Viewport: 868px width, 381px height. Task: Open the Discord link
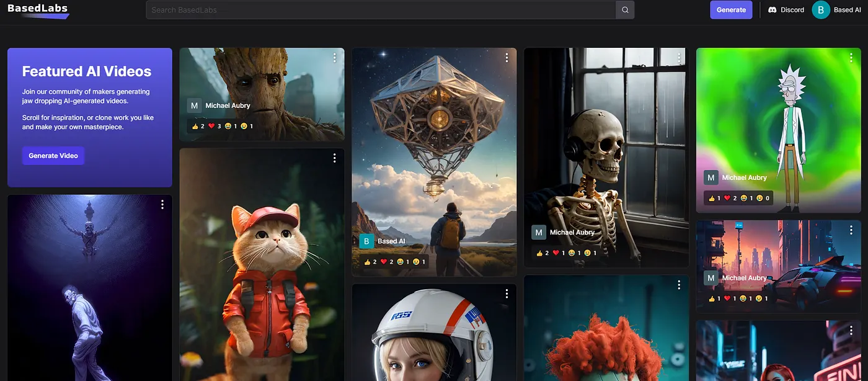point(786,10)
